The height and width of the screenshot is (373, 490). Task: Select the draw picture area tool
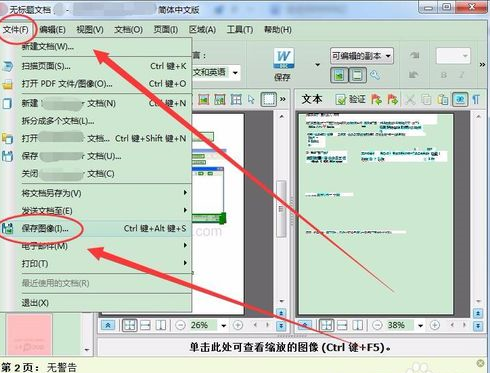(x=204, y=99)
